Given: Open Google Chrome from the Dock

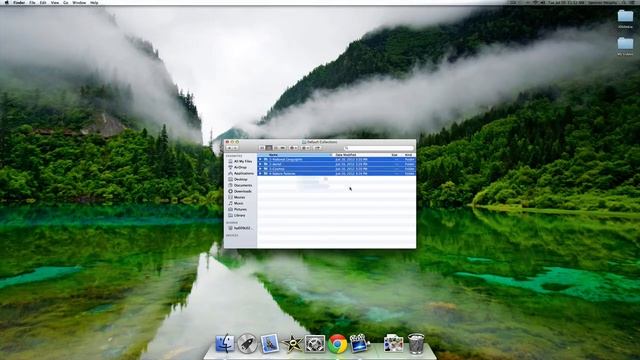Looking at the screenshot, I should pyautogui.click(x=337, y=344).
